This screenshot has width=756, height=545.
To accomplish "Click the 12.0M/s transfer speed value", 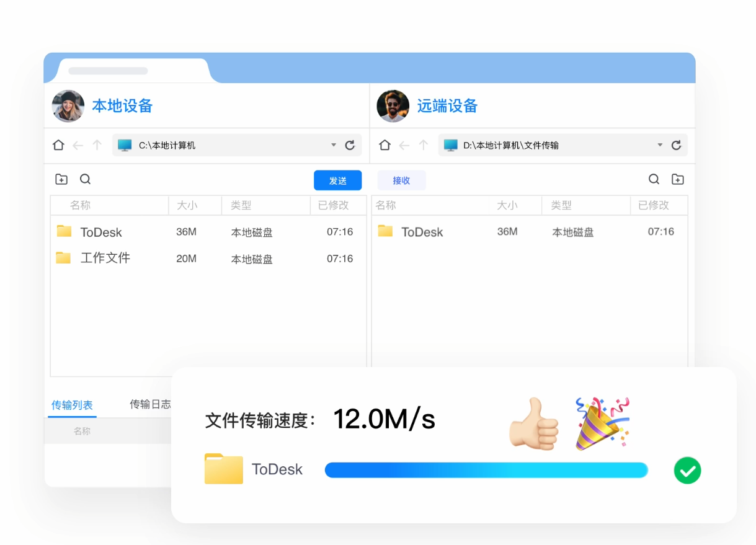I will (385, 420).
